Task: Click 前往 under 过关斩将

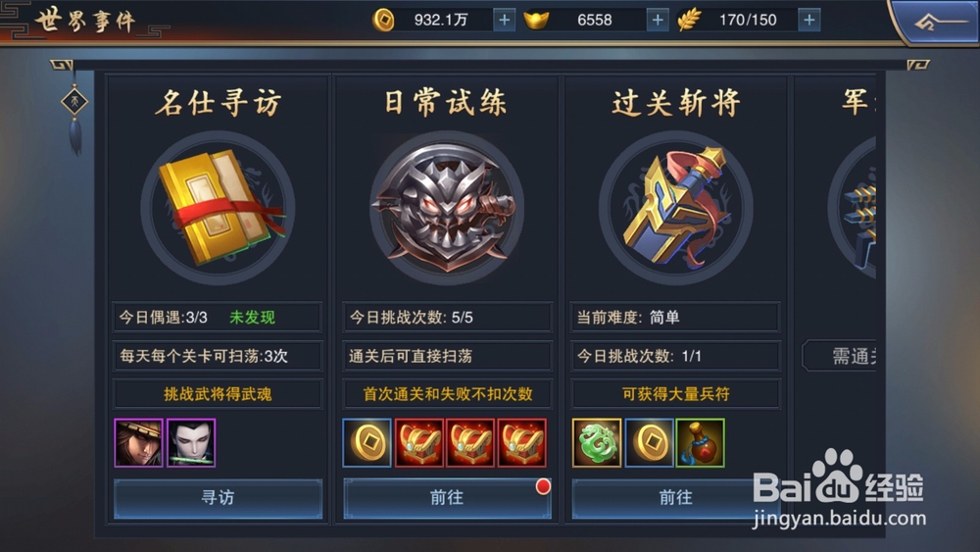Action: click(x=675, y=498)
